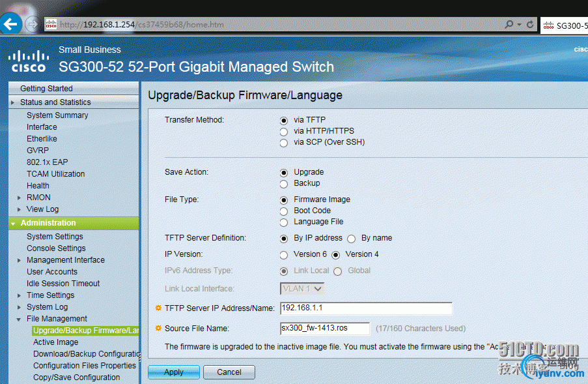Open TCAM Utilization page
Viewport: 588px width, 384px height.
[x=55, y=174]
